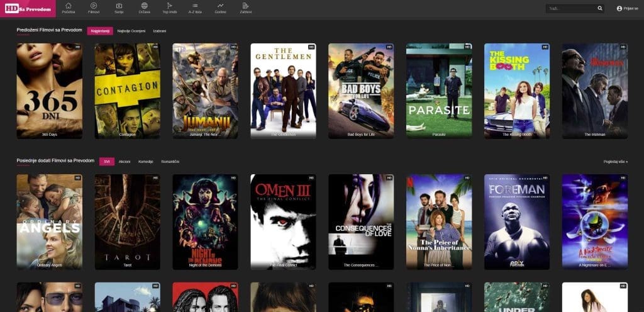Screen dimensions: 644x312
Task: Select the Najbolje Ocenjeni tab
Action: 131,31
